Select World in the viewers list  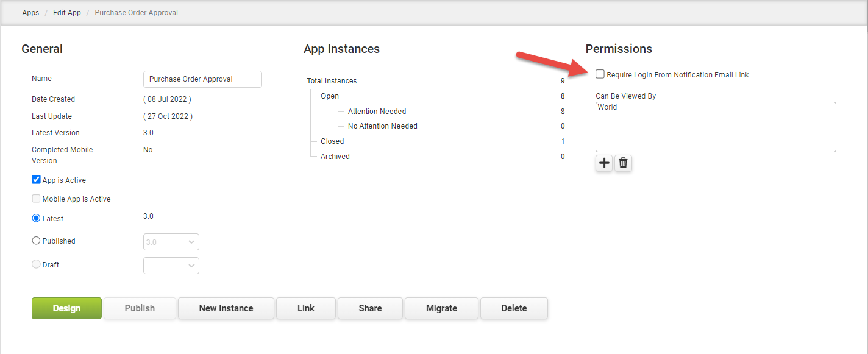pos(607,107)
